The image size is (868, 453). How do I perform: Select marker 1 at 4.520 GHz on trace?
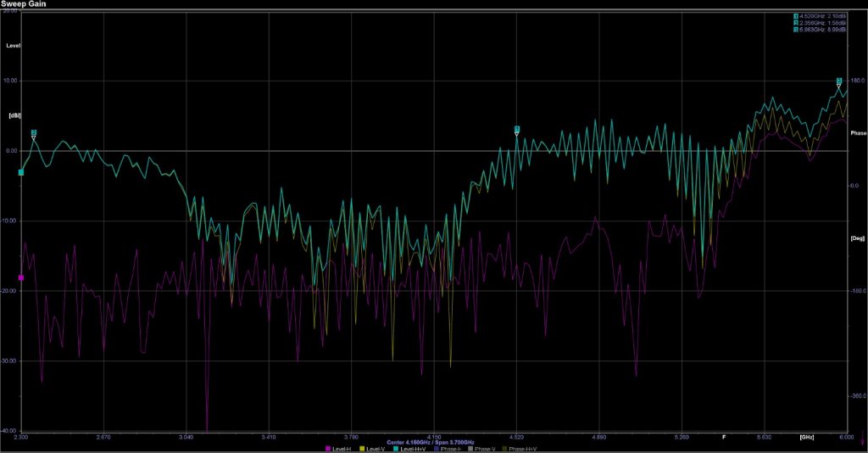(x=517, y=130)
